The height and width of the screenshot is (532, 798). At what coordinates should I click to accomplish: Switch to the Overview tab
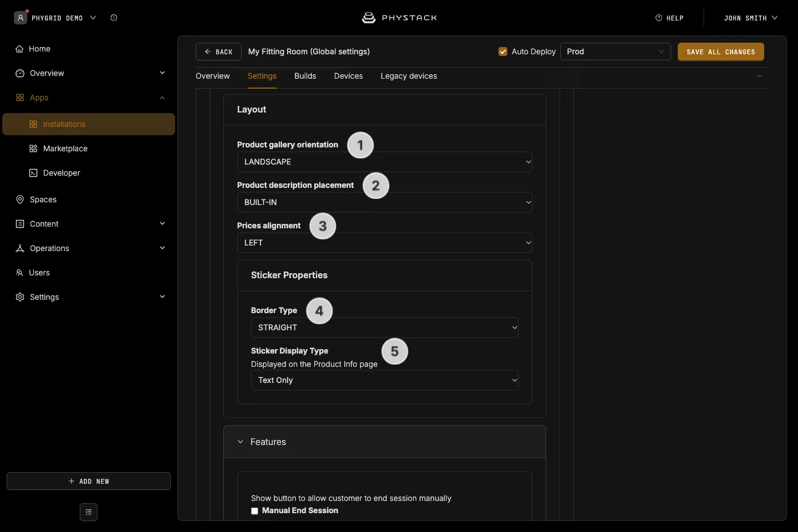(213, 76)
